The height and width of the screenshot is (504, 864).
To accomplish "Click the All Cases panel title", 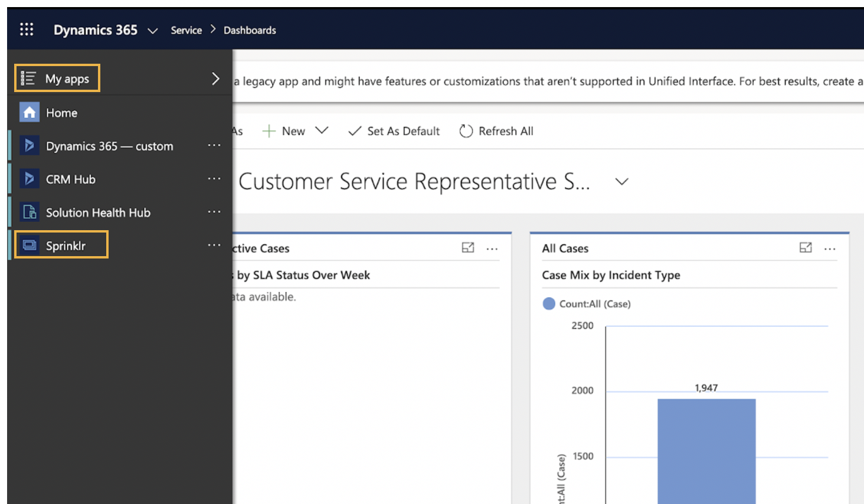I will point(565,248).
